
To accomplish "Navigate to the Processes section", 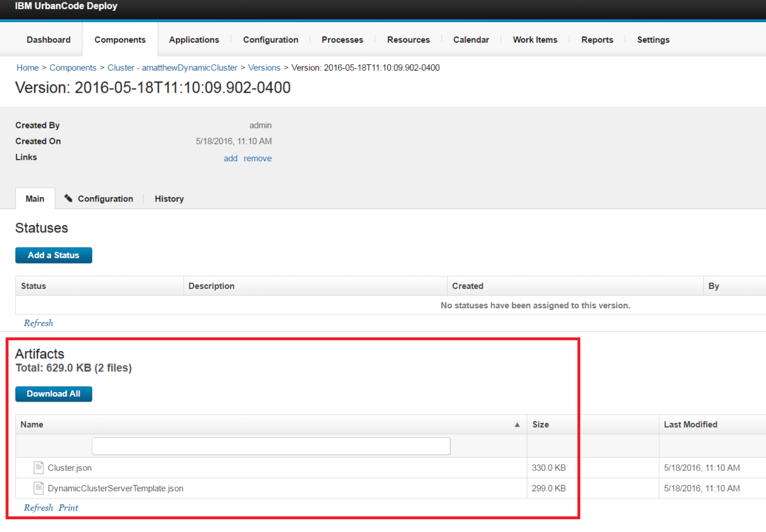I will pyautogui.click(x=342, y=40).
